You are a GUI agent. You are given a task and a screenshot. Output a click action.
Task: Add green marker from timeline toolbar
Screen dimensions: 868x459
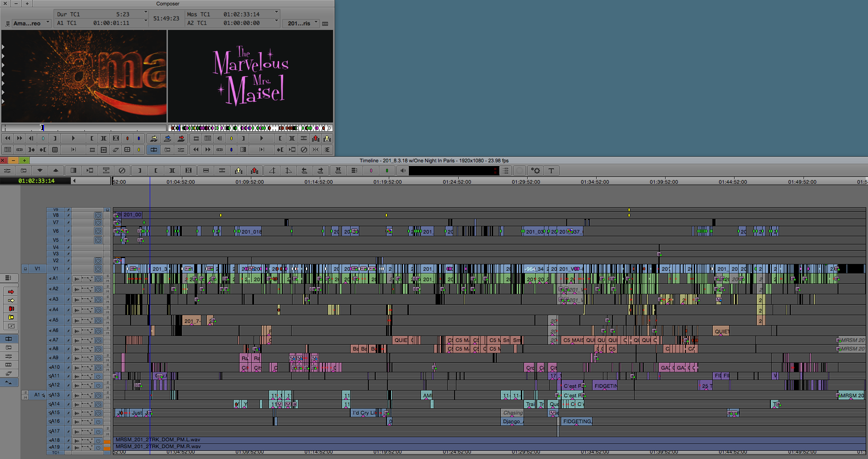click(x=387, y=171)
